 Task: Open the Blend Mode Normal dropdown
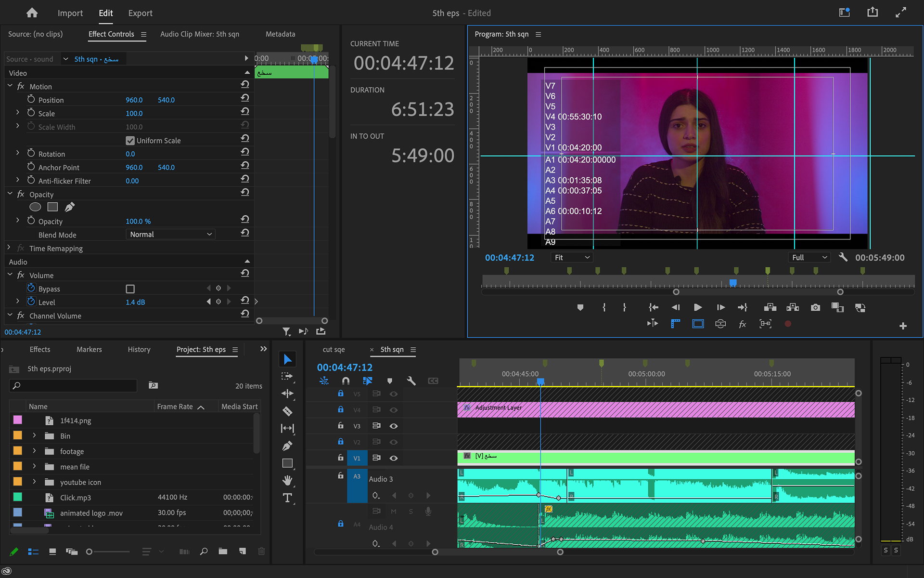click(x=170, y=235)
